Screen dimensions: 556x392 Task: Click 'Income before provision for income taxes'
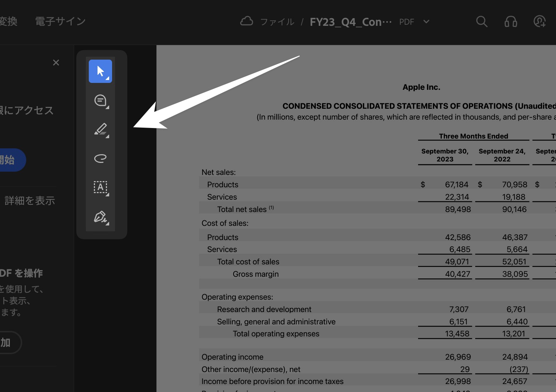click(272, 381)
